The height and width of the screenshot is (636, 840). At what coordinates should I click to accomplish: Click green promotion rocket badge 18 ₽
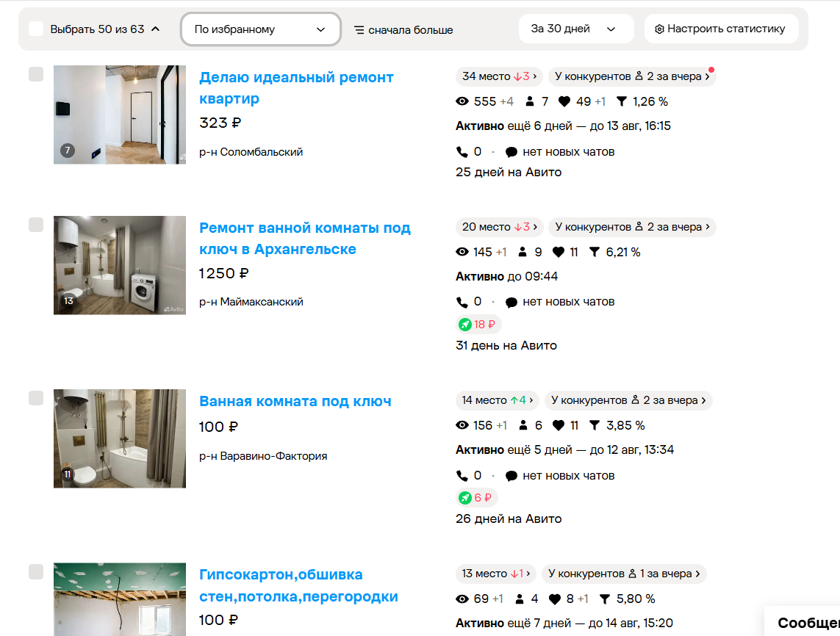[479, 325]
